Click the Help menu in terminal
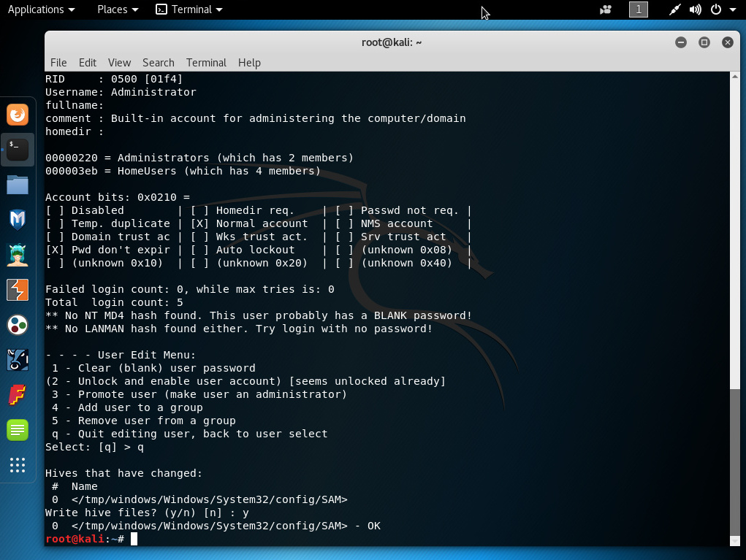746x560 pixels. (x=249, y=63)
